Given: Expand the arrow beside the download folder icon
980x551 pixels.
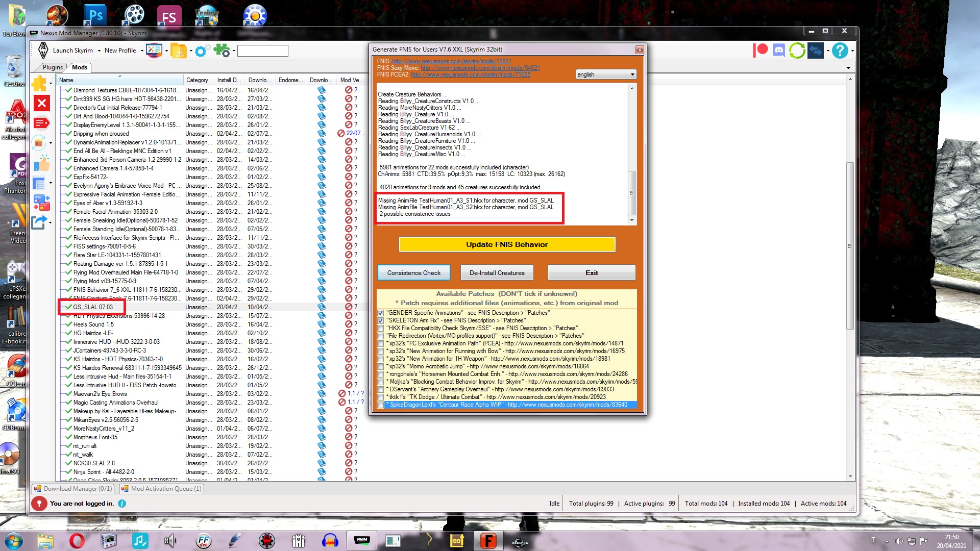Looking at the screenshot, I should pos(191,51).
